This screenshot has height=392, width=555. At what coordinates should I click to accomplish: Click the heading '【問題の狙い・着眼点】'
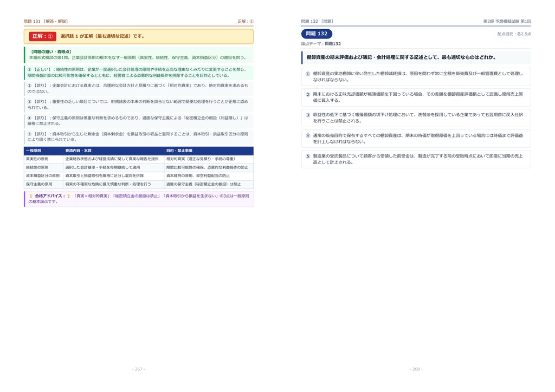pos(51,51)
